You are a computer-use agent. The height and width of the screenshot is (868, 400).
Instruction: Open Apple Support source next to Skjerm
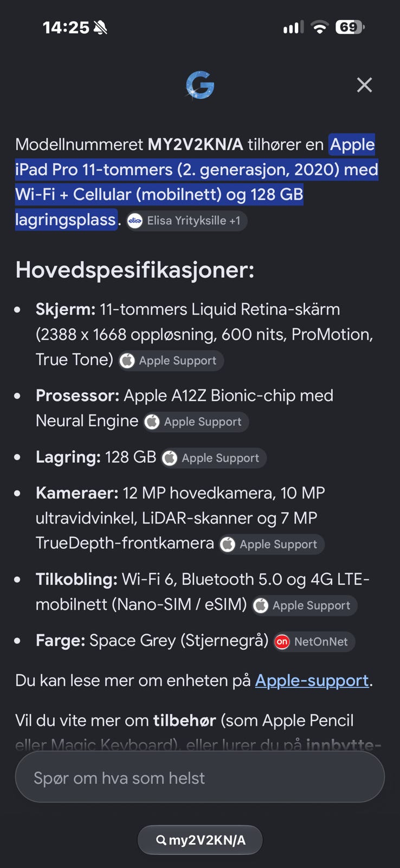(x=171, y=361)
